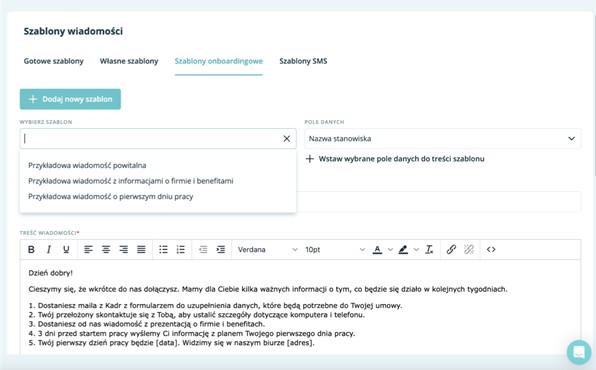The height and width of the screenshot is (370, 596).
Task: Switch to the Gotowe szablony tab
Action: [x=54, y=61]
